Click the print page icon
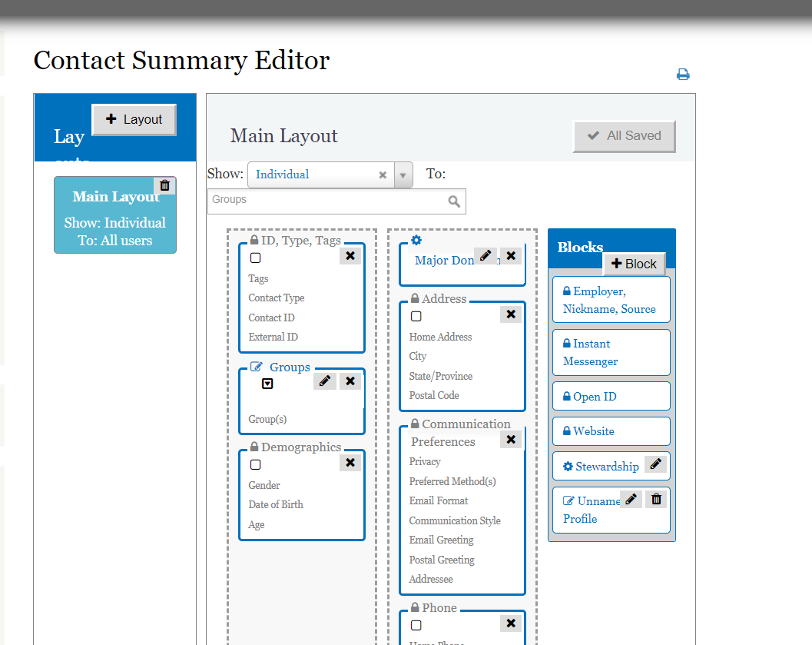The image size is (812, 645). 683,75
